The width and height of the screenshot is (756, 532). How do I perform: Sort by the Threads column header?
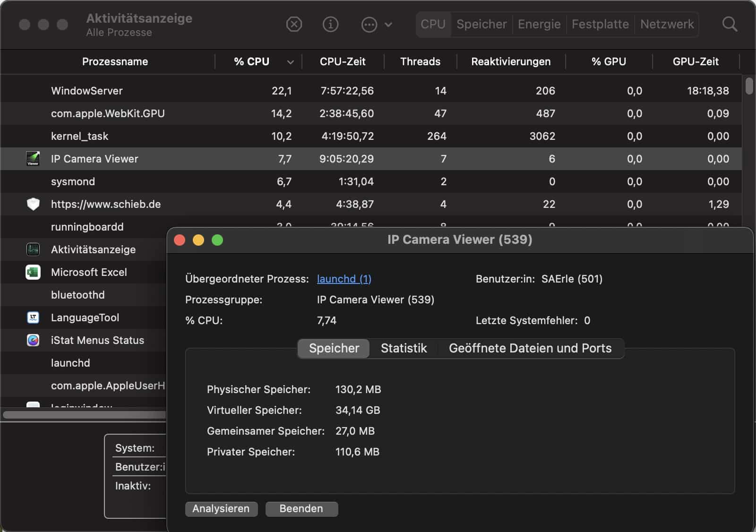[x=420, y=62]
